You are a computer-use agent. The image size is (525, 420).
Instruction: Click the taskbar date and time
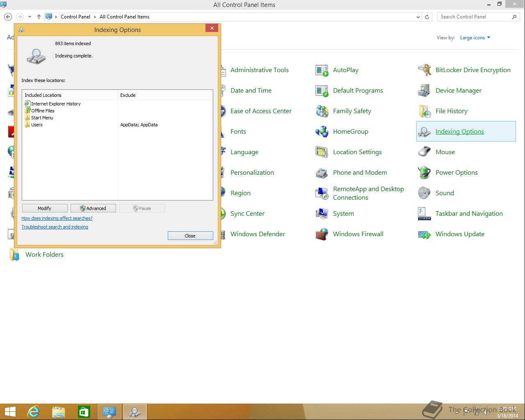pos(507,412)
